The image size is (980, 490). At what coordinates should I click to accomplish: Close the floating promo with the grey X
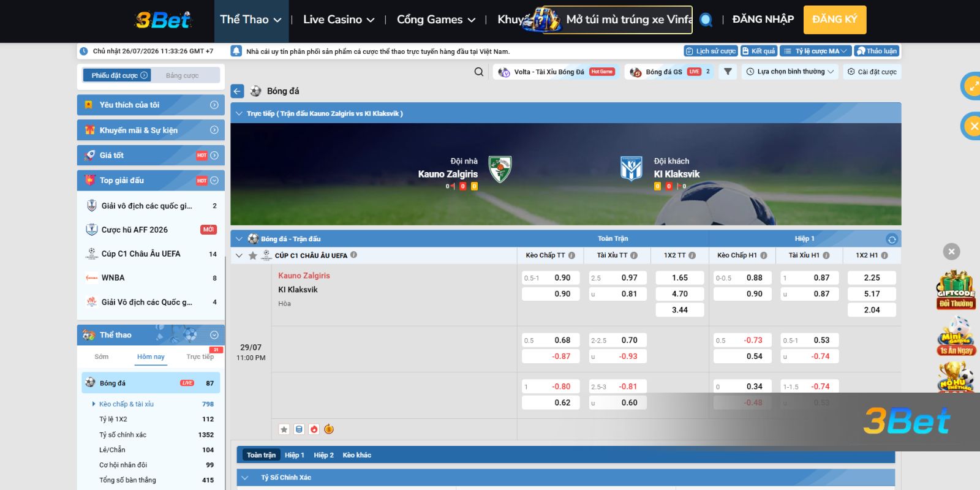click(951, 251)
